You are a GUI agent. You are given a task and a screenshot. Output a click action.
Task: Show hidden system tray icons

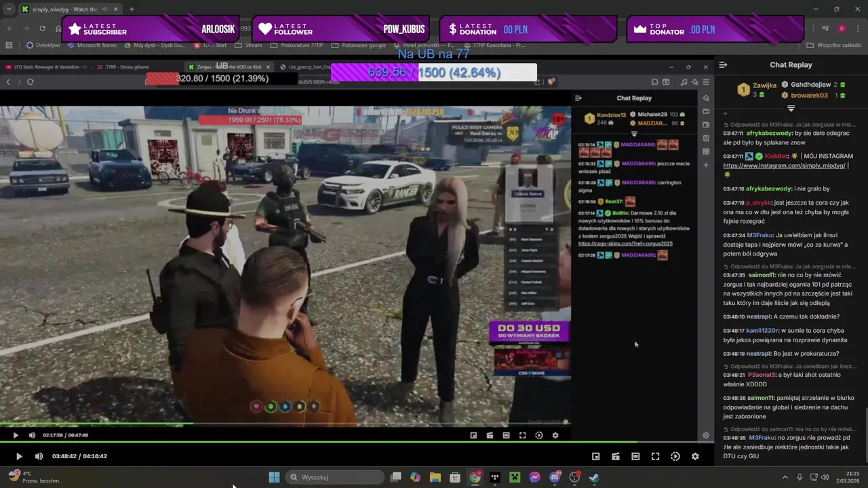point(785,477)
